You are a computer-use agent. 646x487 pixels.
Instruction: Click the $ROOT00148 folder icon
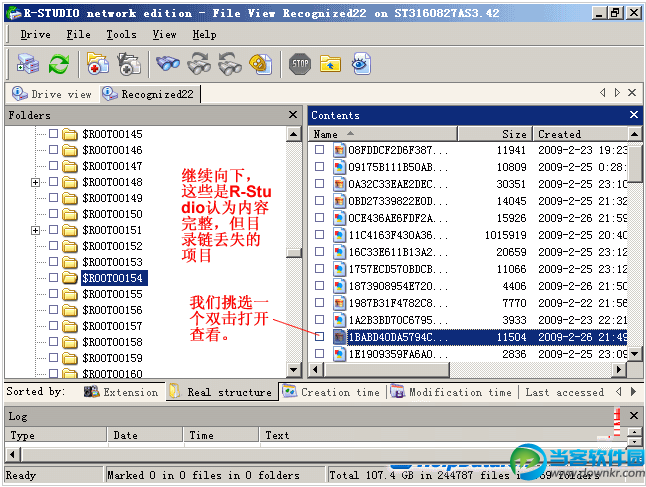[70, 182]
